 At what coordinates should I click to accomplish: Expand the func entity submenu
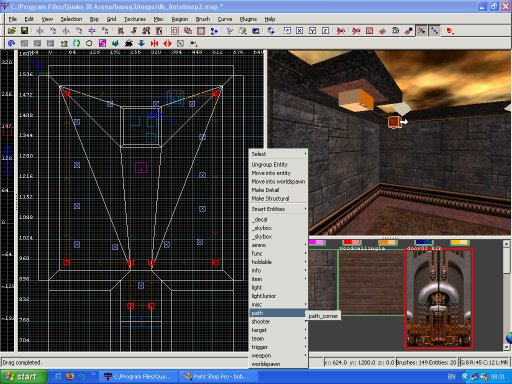[x=278, y=253]
